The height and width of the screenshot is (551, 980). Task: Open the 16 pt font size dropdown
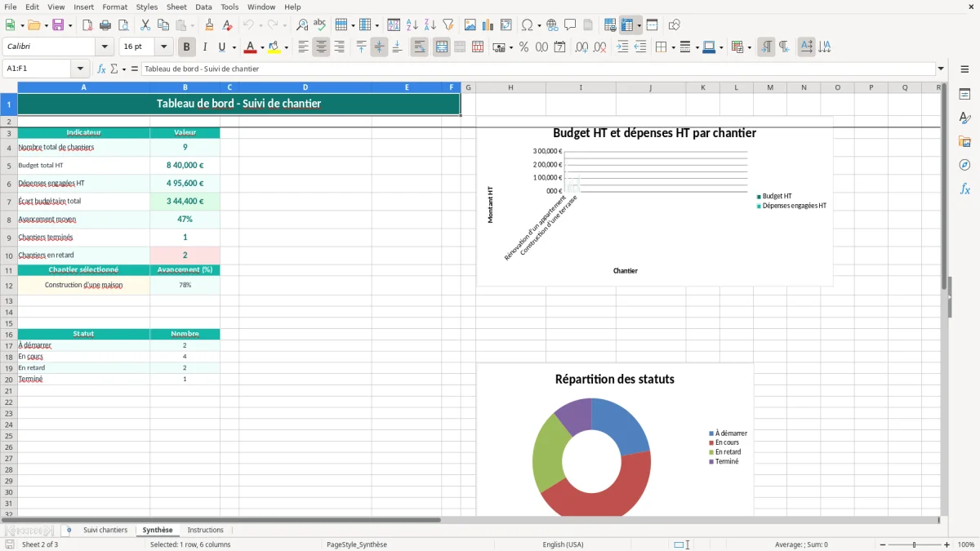[163, 47]
